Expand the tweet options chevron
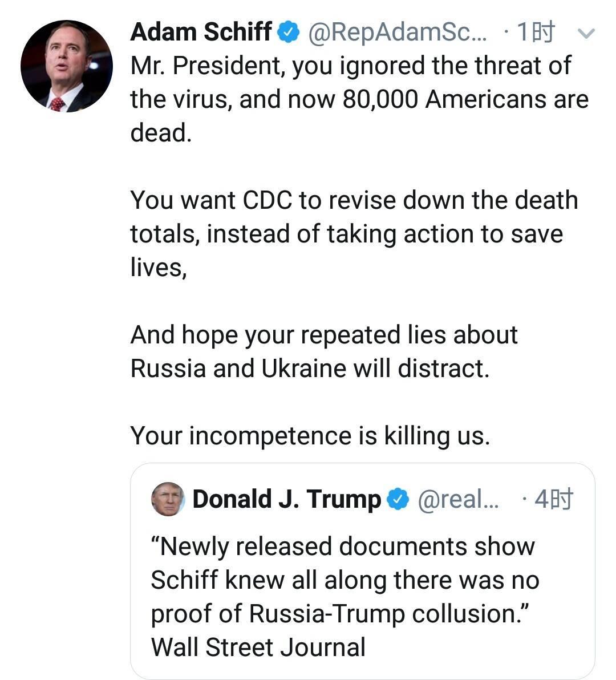616x680 pixels. tap(586, 34)
